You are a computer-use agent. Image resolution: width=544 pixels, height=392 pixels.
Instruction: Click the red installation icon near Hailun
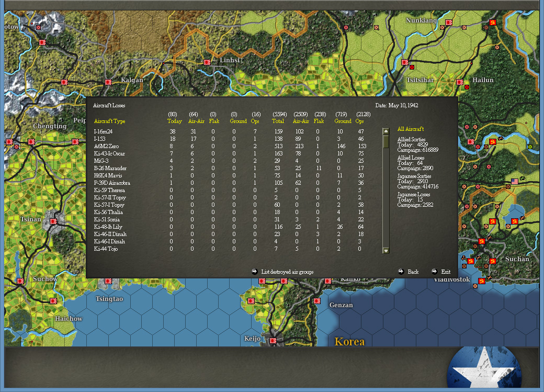[x=459, y=82]
